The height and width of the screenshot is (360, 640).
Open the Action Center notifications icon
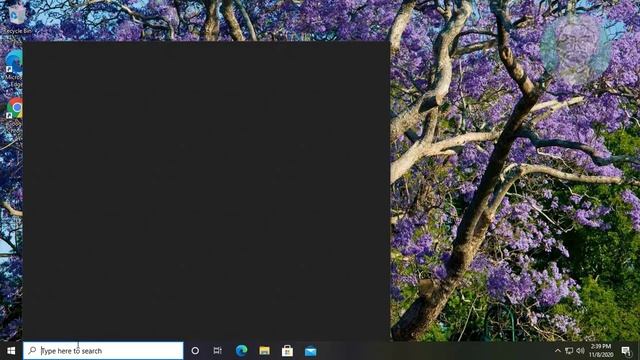[627, 351]
